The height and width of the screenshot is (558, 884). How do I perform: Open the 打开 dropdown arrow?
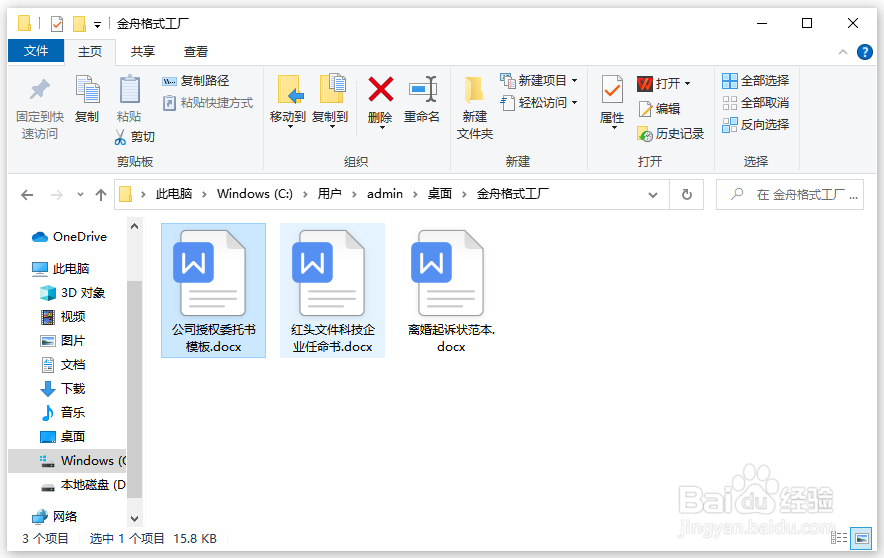click(688, 83)
